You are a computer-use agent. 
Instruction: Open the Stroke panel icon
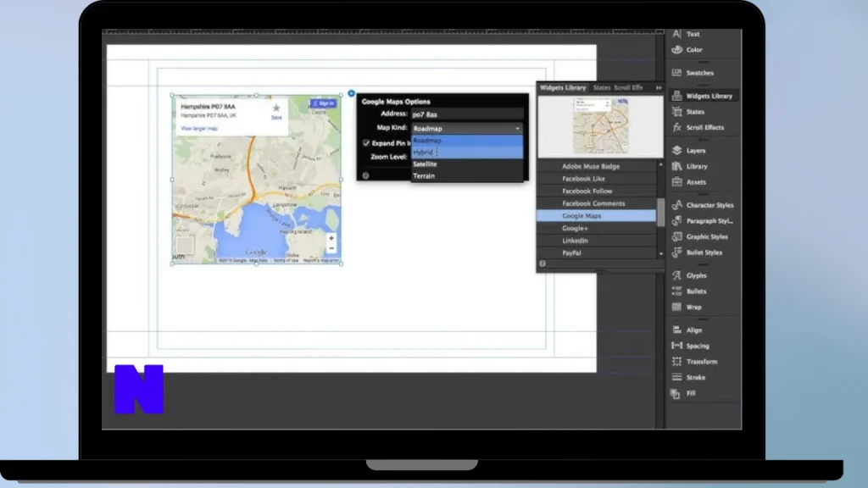[x=676, y=377]
